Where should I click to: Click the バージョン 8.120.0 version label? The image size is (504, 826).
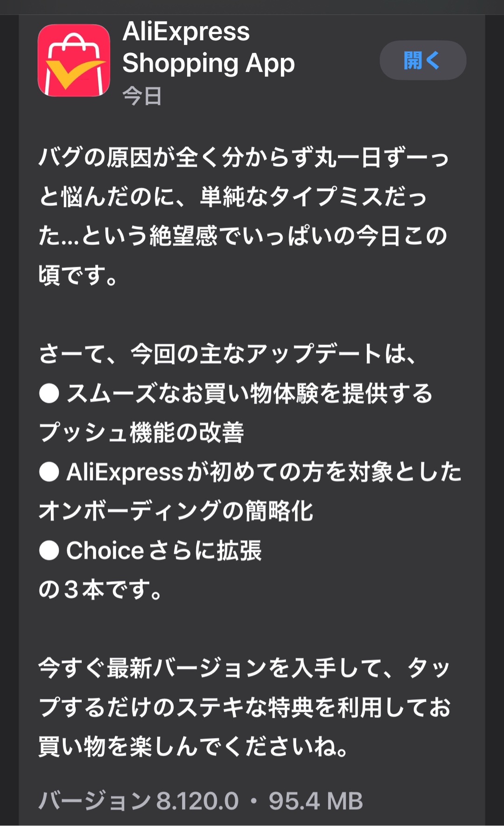[139, 801]
